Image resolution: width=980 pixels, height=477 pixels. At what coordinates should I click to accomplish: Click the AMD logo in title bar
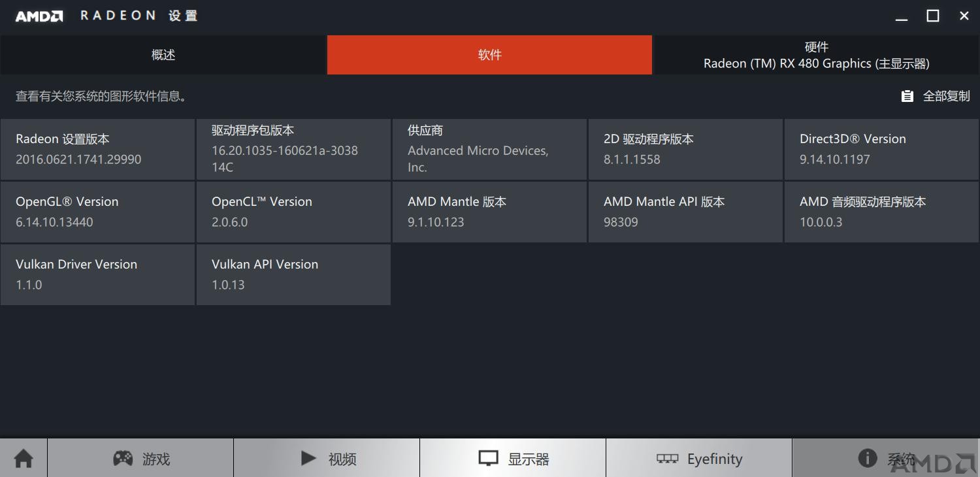[39, 16]
